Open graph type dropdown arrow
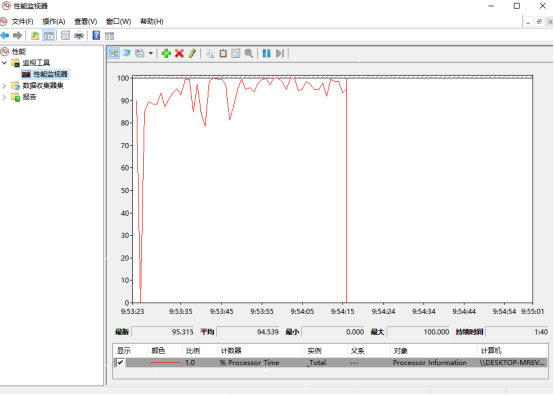The height and width of the screenshot is (395, 554). tap(151, 53)
